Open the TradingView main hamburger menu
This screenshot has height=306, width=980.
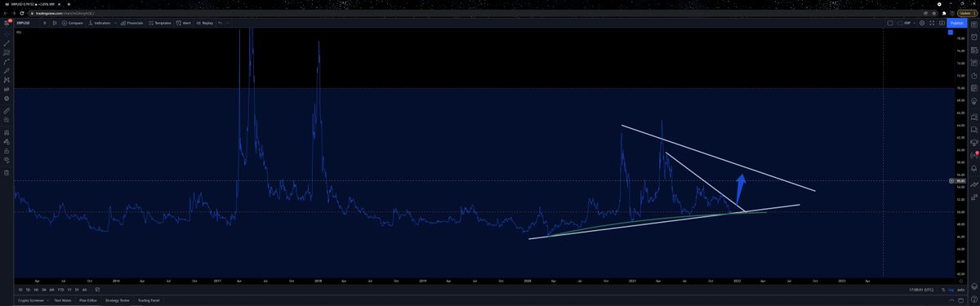coord(7,23)
